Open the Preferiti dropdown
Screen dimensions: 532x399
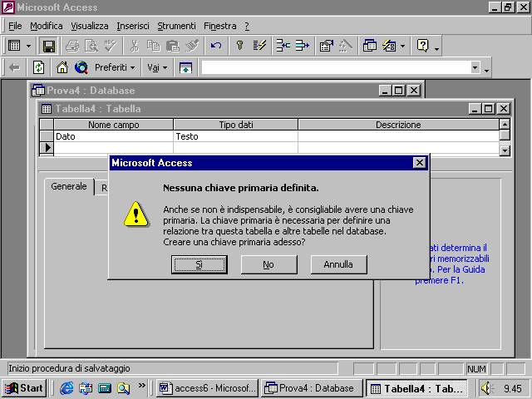pyautogui.click(x=115, y=67)
